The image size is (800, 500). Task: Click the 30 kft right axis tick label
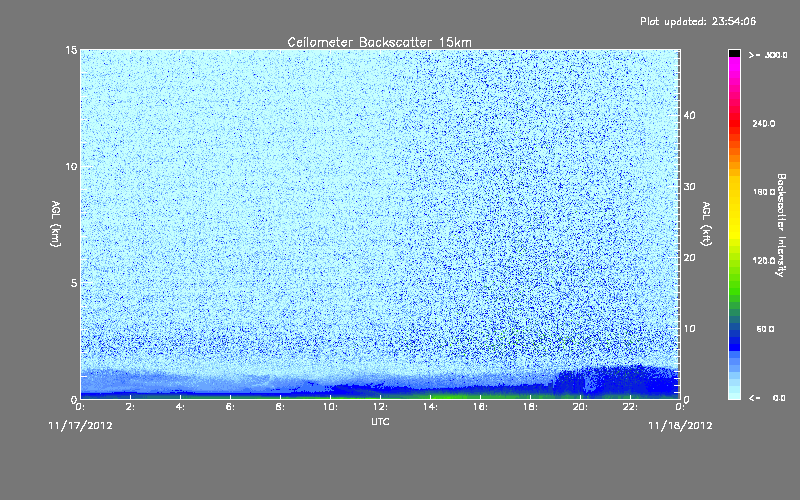[x=689, y=187]
